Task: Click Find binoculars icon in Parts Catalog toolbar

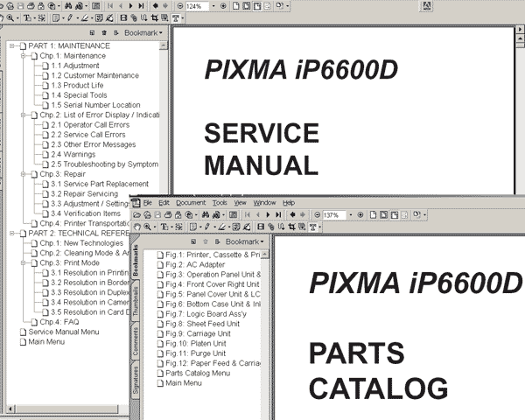Action: pyautogui.click(x=206, y=215)
